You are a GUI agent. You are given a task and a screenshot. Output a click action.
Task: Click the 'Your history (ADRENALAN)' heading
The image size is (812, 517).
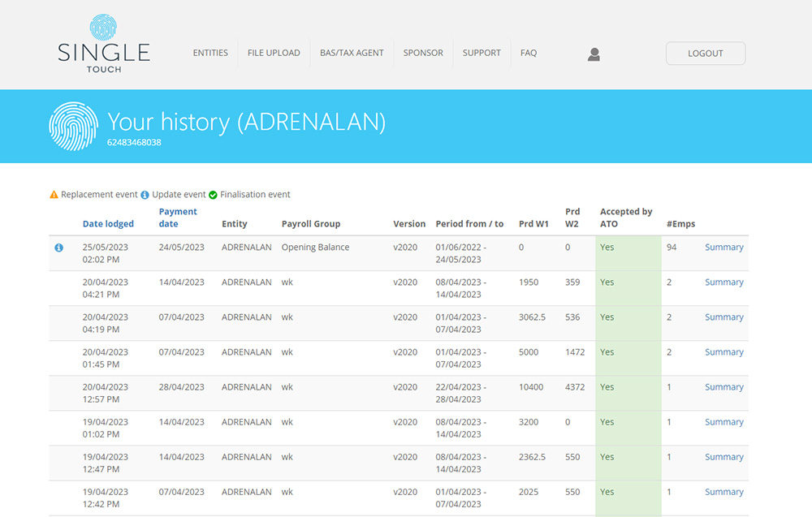click(247, 122)
